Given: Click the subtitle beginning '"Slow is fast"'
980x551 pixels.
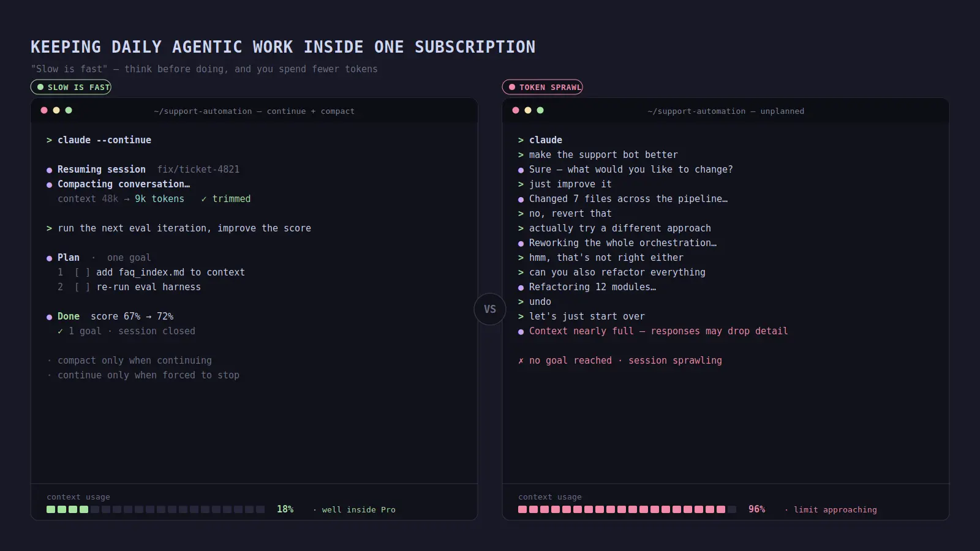Looking at the screenshot, I should coord(205,69).
